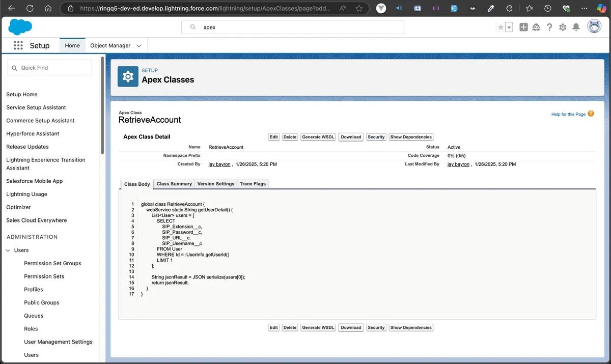Select the Class Body tab

(137, 184)
